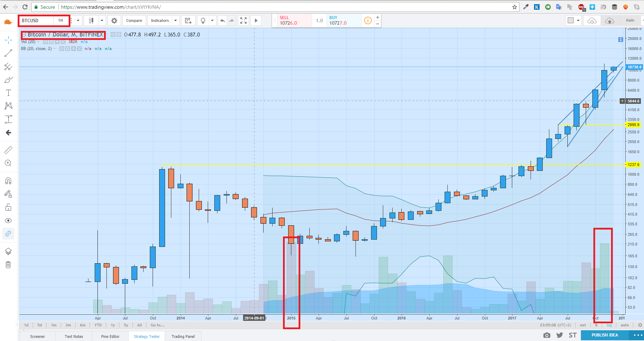The height and width of the screenshot is (341, 644).
Task: Toggle stay in drawing mode
Action: 8,194
